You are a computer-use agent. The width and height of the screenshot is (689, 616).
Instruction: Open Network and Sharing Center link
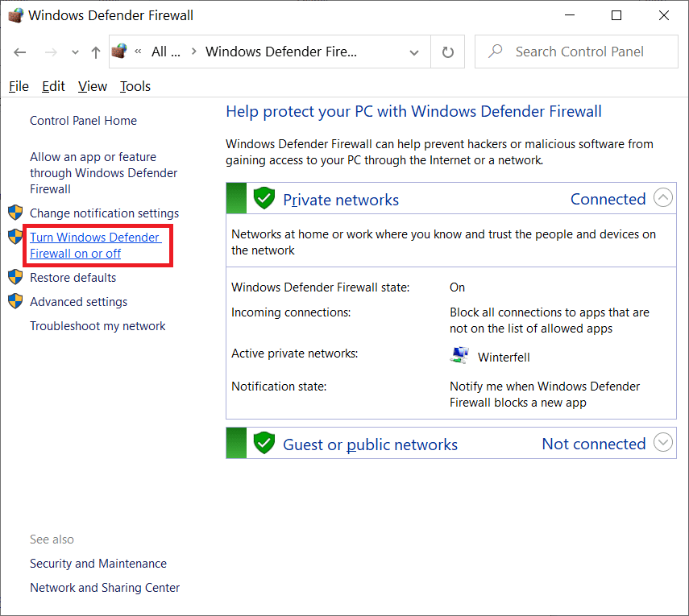[x=105, y=588]
